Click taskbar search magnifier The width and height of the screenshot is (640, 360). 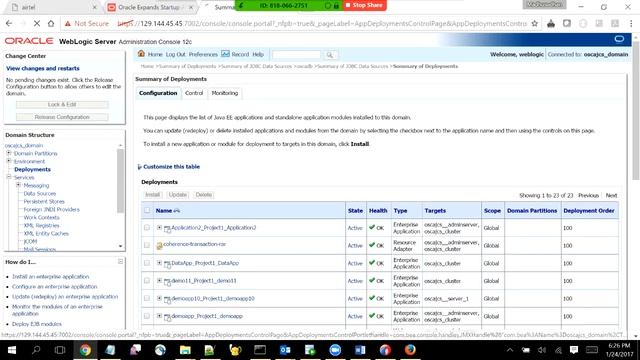[x=36, y=350]
